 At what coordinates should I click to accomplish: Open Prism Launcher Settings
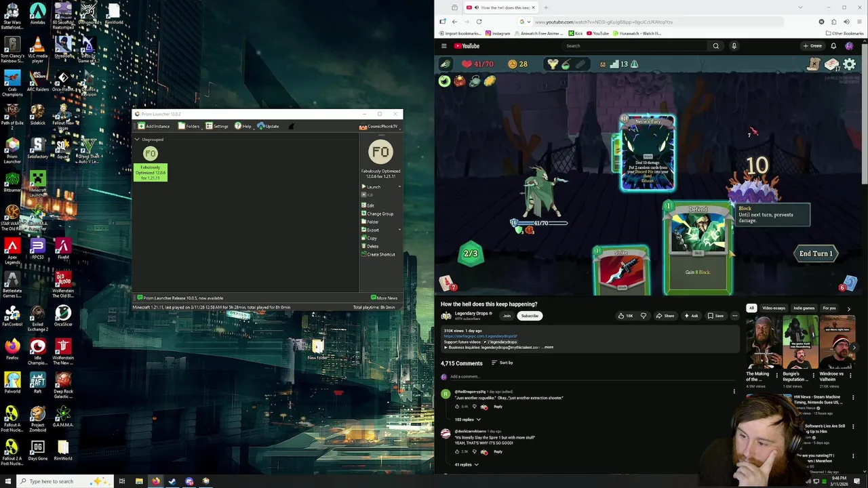pyautogui.click(x=217, y=126)
